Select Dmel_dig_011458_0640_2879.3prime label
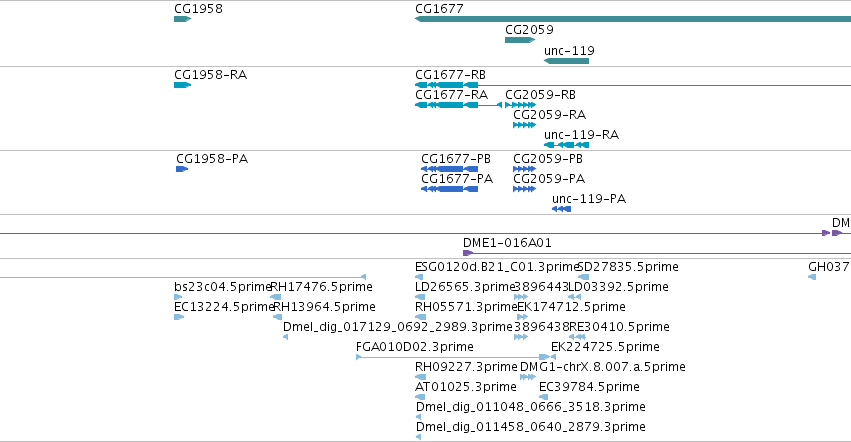The width and height of the screenshot is (851, 442). coord(531,428)
